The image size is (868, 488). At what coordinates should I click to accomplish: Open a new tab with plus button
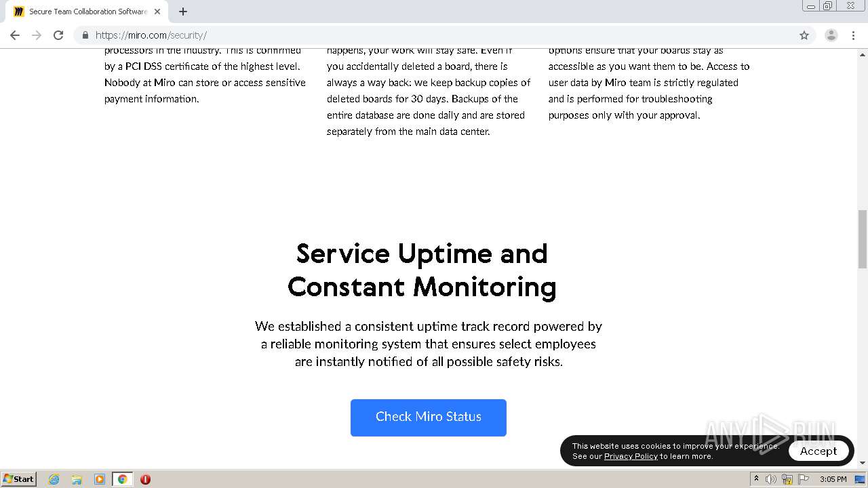coord(183,12)
